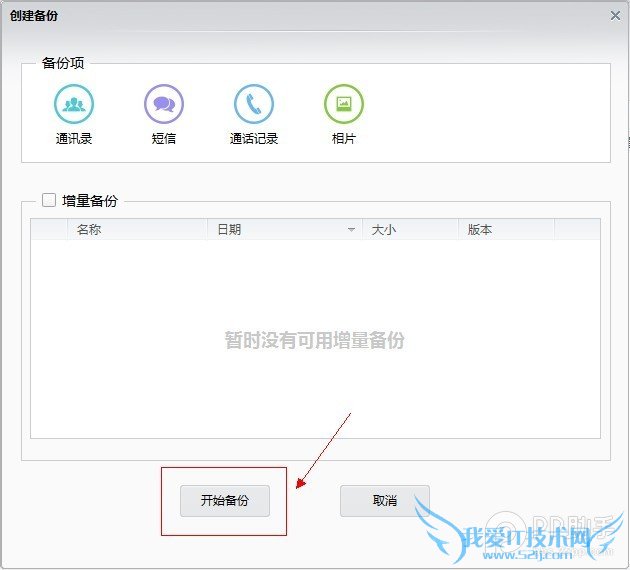Screen dimensions: 630x570
Task: Click the 取消 button
Action: click(385, 501)
